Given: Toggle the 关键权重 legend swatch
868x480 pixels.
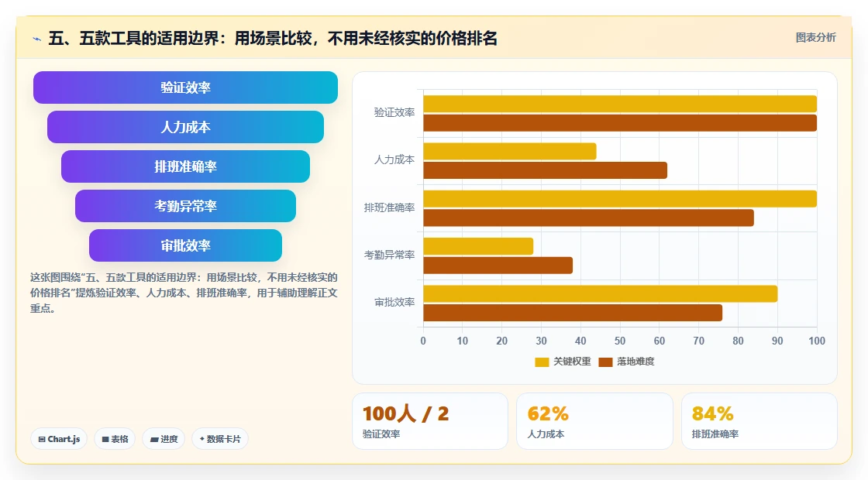Looking at the screenshot, I should (542, 362).
